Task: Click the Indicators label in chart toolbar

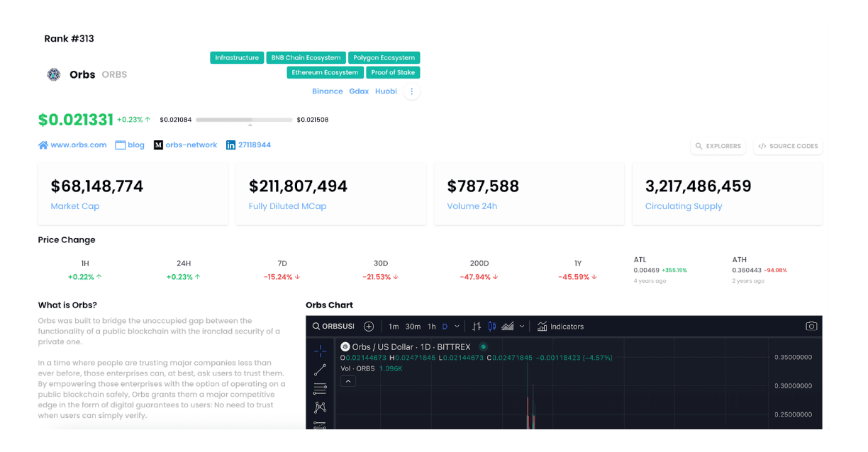Action: [567, 327]
